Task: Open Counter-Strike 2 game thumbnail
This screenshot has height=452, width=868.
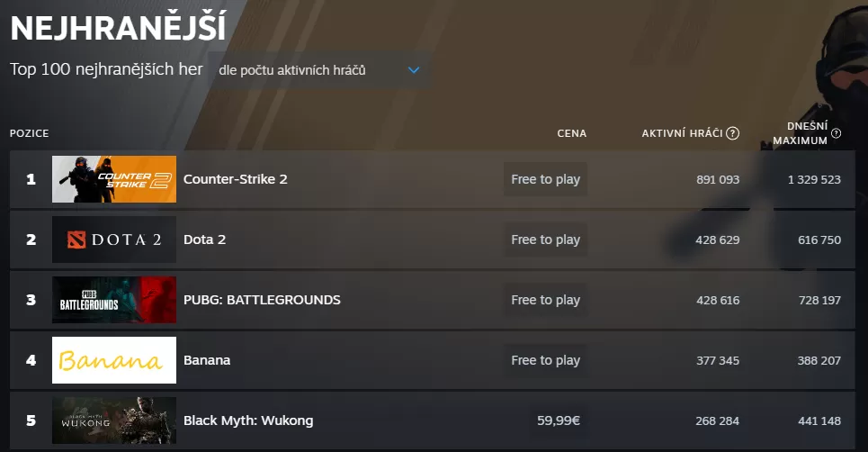Action: 114,179
